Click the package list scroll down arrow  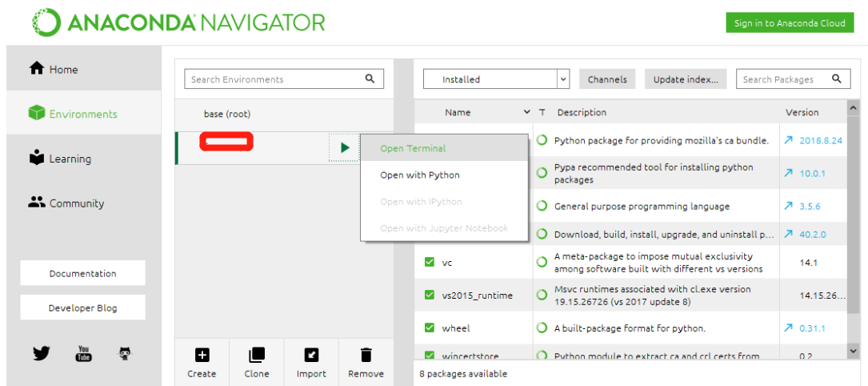[x=853, y=351]
